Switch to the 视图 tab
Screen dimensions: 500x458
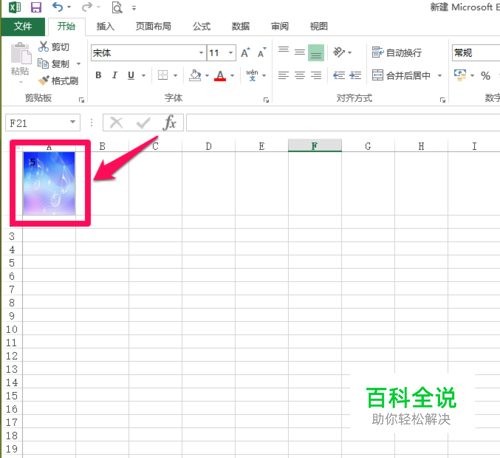click(319, 26)
